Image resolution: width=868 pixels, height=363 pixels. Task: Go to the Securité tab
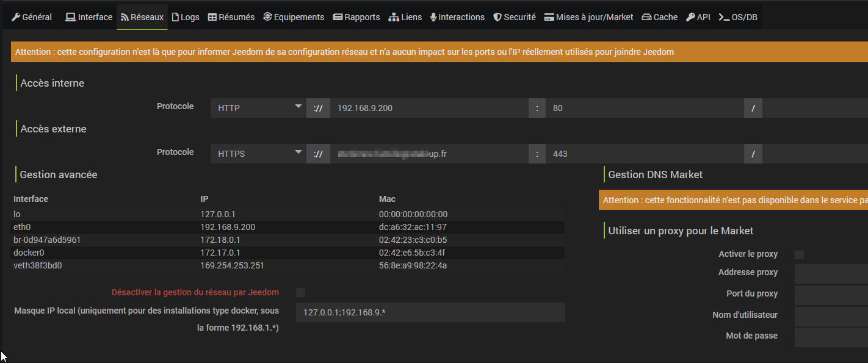tap(515, 17)
